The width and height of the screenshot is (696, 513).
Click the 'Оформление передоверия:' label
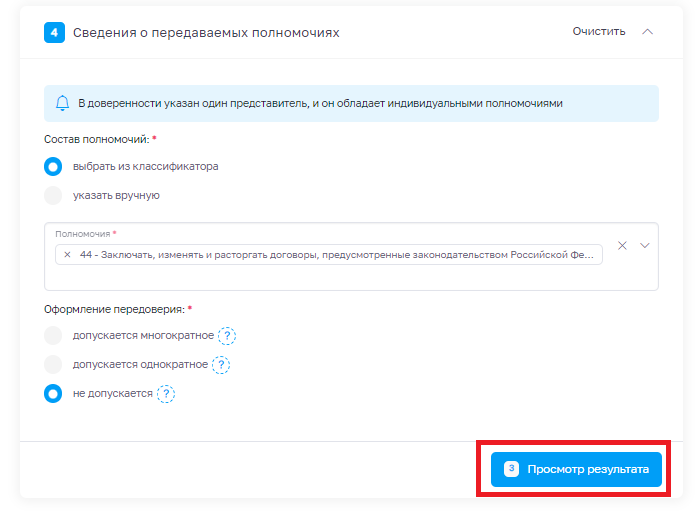(x=114, y=309)
